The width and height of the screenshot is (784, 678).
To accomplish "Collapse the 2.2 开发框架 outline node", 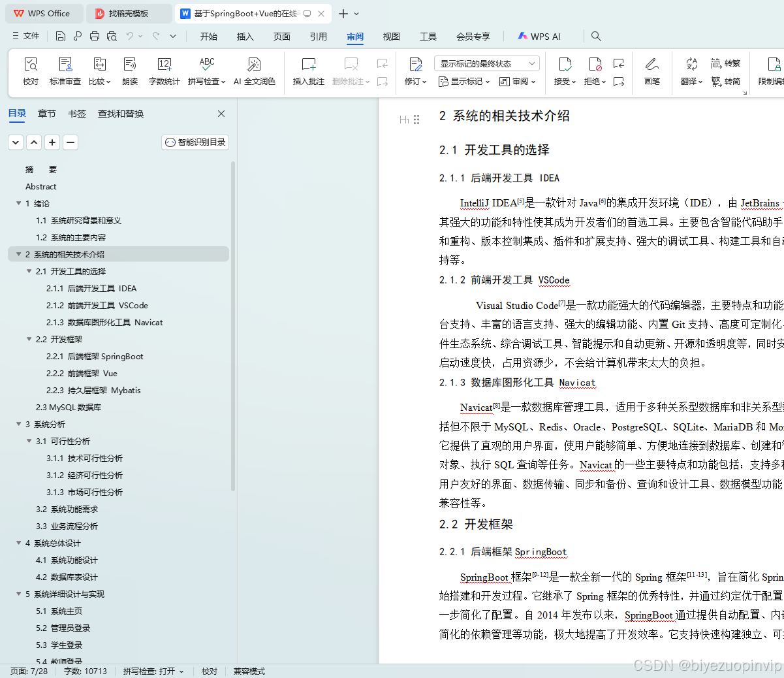I will [x=29, y=339].
